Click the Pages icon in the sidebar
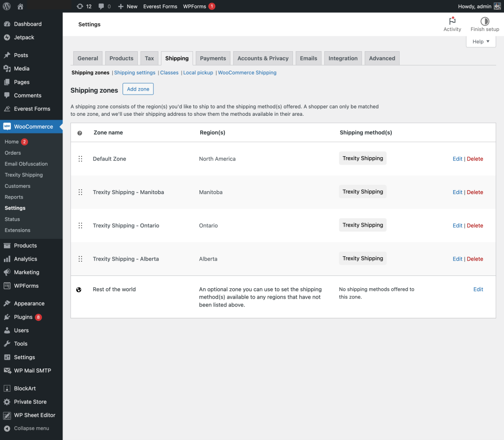This screenshot has height=440, width=504. coord(7,82)
